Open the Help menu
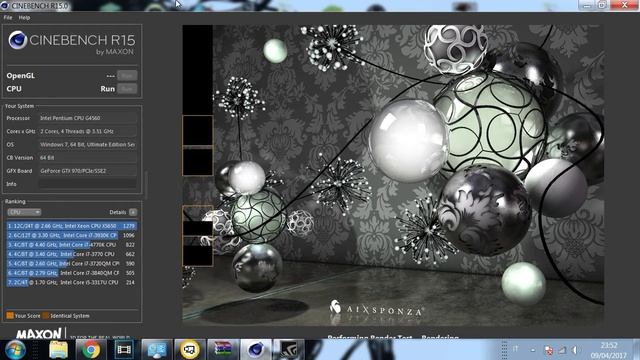The width and height of the screenshot is (640, 360). [x=24, y=18]
